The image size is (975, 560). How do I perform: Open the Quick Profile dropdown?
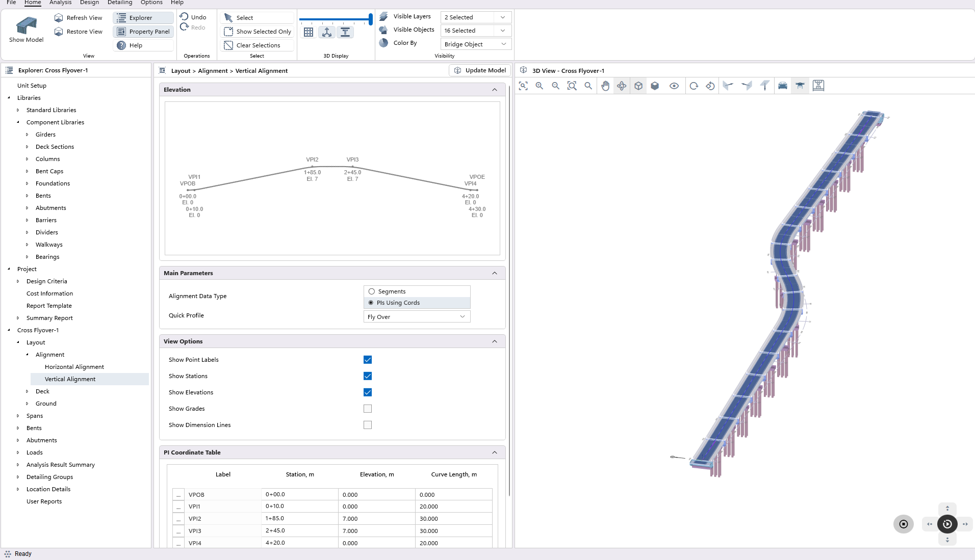click(x=417, y=317)
